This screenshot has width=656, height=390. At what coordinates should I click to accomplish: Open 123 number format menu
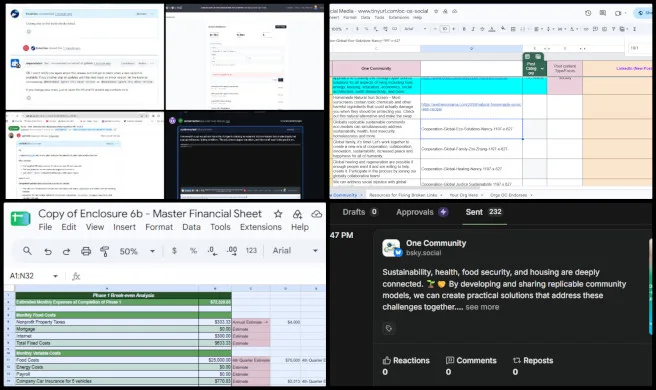pyautogui.click(x=251, y=250)
